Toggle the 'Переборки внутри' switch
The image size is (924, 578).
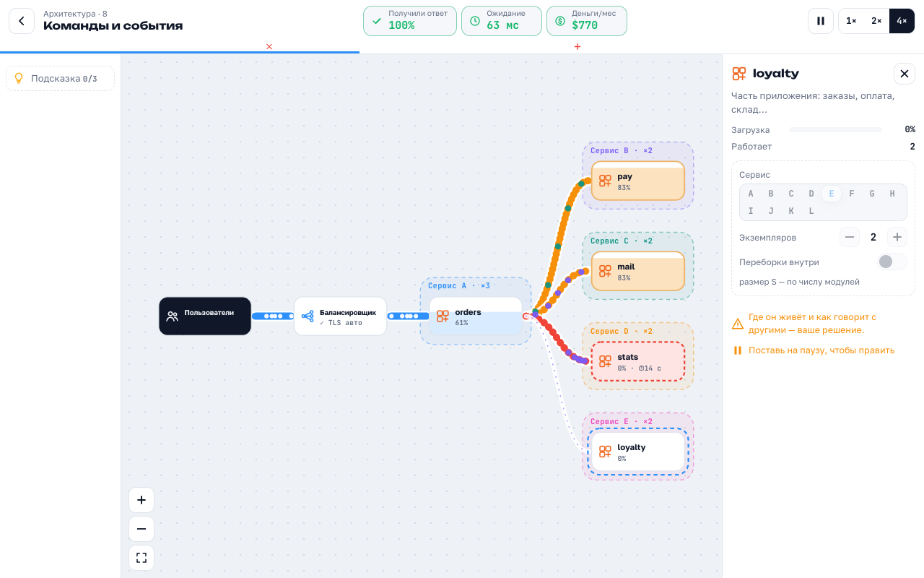(x=892, y=262)
